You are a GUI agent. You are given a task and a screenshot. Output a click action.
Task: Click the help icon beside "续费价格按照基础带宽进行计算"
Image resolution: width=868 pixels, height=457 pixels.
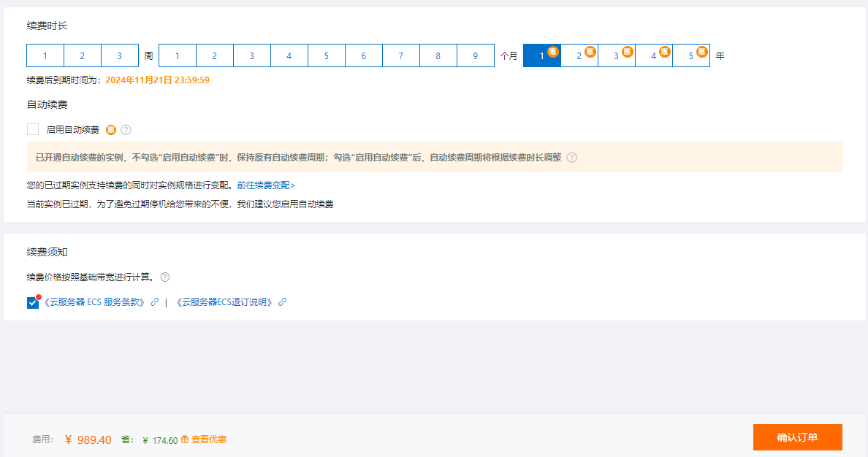[166, 277]
